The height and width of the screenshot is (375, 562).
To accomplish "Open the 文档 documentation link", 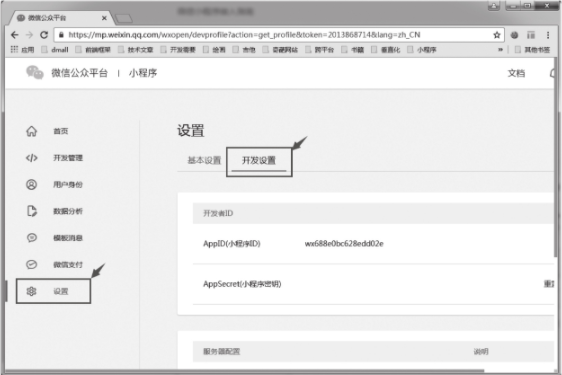I will (516, 73).
